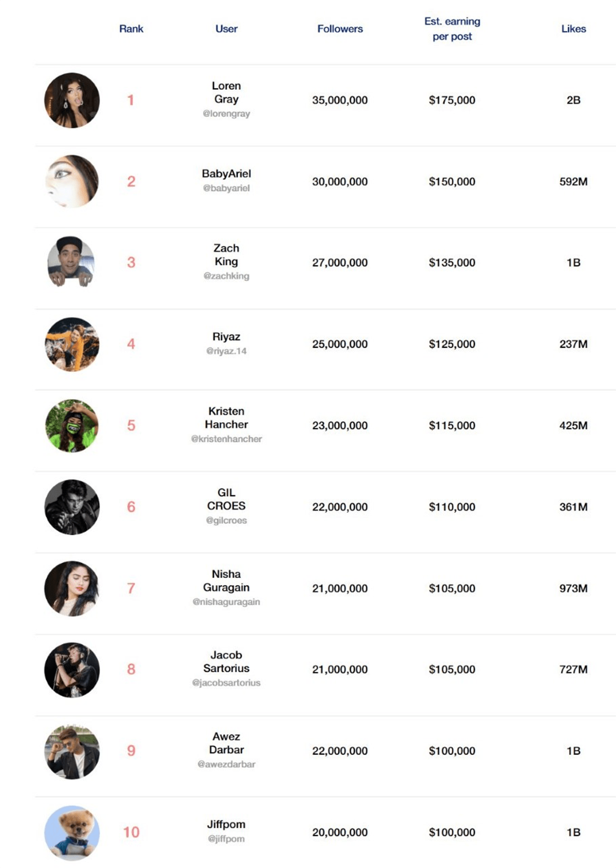Click Loren Gray's profile picture
Screen dimensions: 616x868
72,100
